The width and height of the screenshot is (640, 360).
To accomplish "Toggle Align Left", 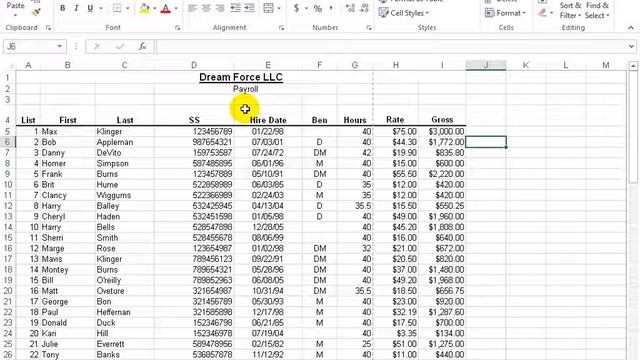I will click(x=192, y=8).
